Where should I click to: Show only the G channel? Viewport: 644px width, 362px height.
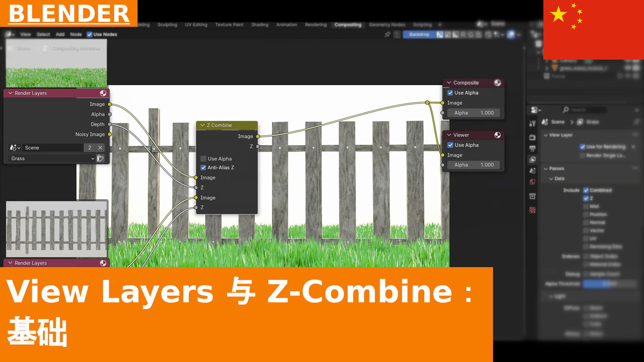(x=471, y=35)
